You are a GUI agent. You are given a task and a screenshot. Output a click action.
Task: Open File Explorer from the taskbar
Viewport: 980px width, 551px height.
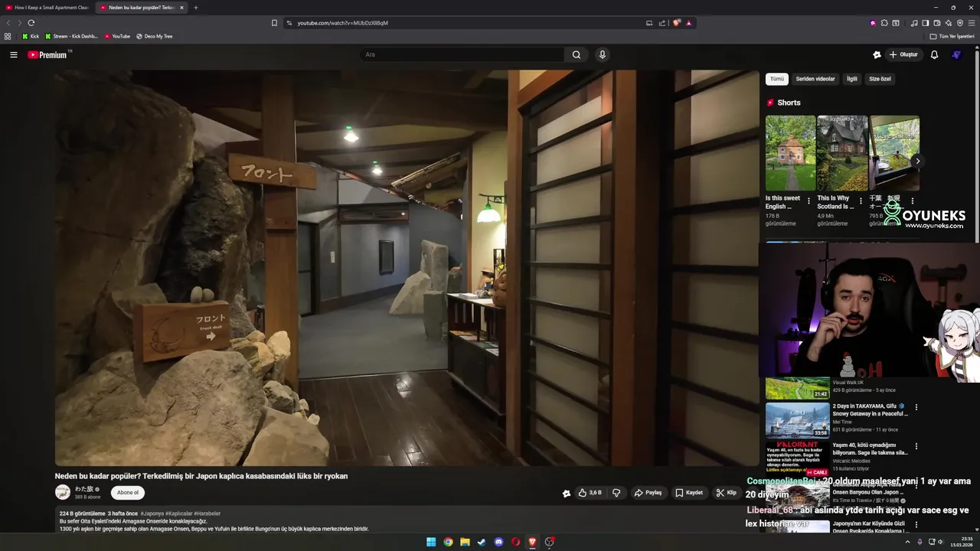tap(465, 542)
